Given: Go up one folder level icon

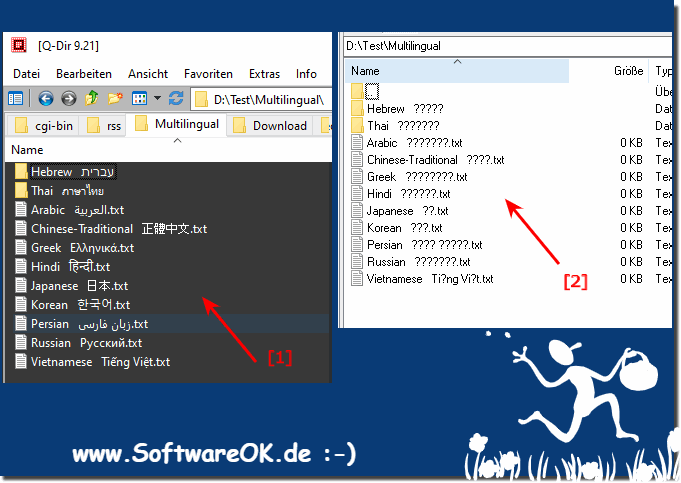Looking at the screenshot, I should tap(91, 98).
